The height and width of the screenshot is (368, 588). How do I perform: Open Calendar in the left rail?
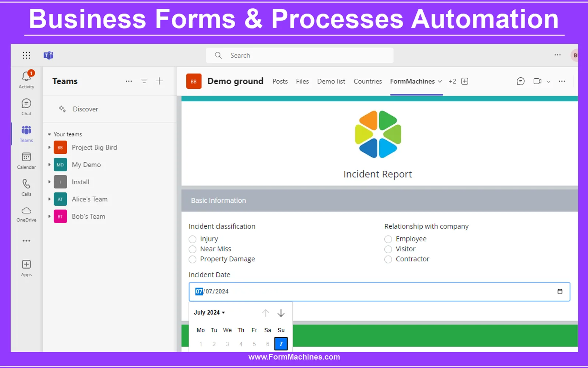[x=26, y=160]
